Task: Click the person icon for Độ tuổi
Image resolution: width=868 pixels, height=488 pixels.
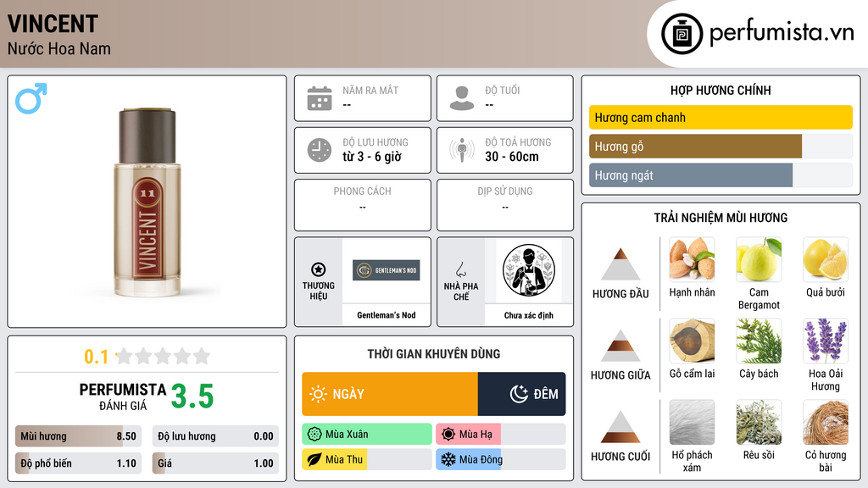Action: [x=462, y=98]
